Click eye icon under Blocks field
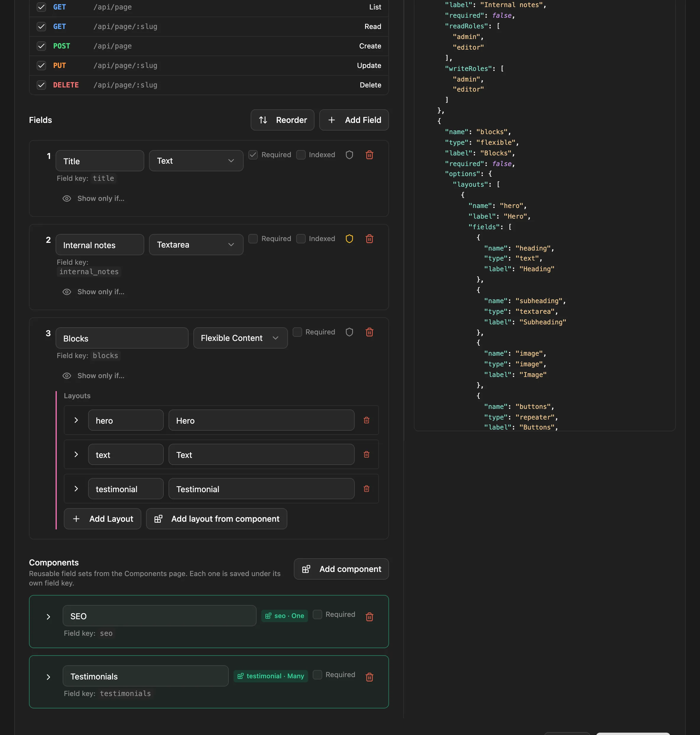 point(67,375)
